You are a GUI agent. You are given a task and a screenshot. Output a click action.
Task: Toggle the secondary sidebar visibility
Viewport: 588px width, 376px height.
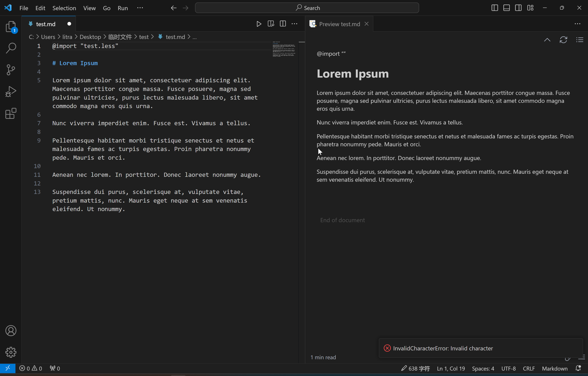pyautogui.click(x=518, y=8)
